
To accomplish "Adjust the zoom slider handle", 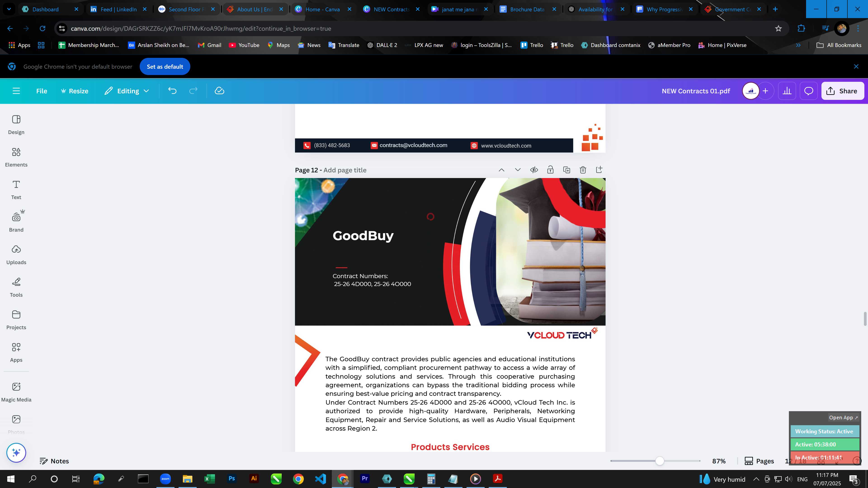I will (x=659, y=461).
